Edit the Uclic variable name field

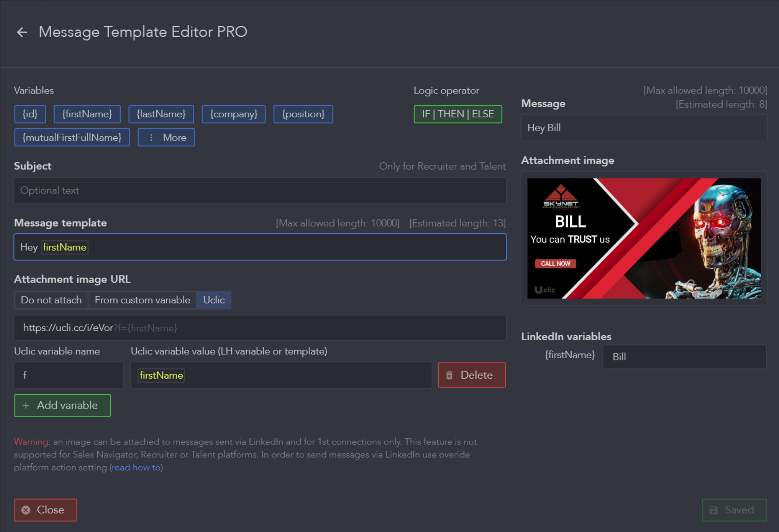click(x=69, y=375)
